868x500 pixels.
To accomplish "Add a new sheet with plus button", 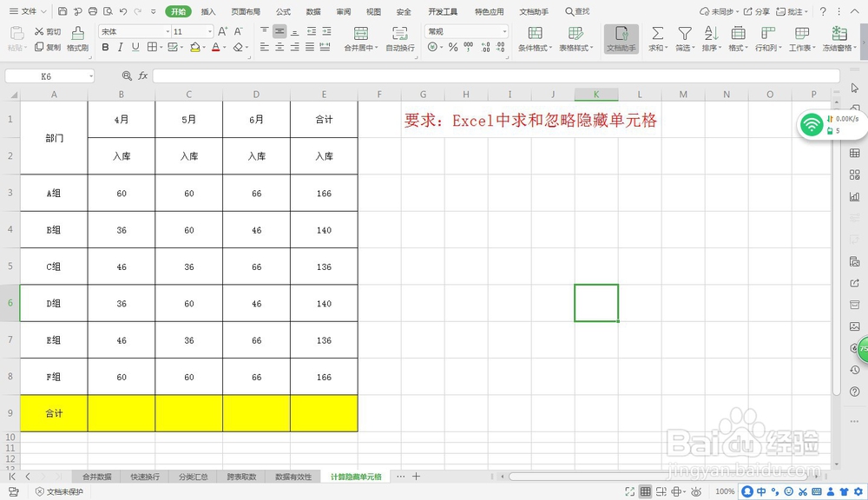I will coord(417,477).
